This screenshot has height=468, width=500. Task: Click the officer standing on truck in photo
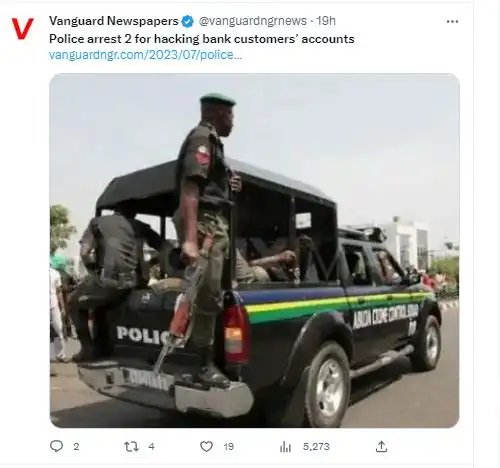(x=205, y=233)
